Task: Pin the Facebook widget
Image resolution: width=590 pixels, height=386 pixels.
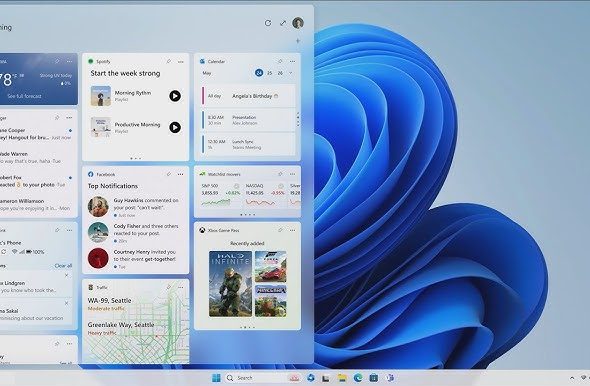Action: click(169, 174)
